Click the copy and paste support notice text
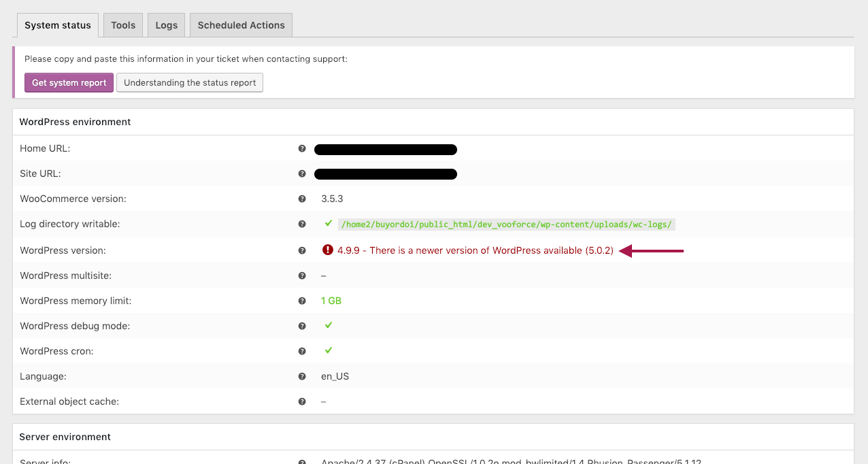This screenshot has height=464, width=868. click(x=186, y=59)
